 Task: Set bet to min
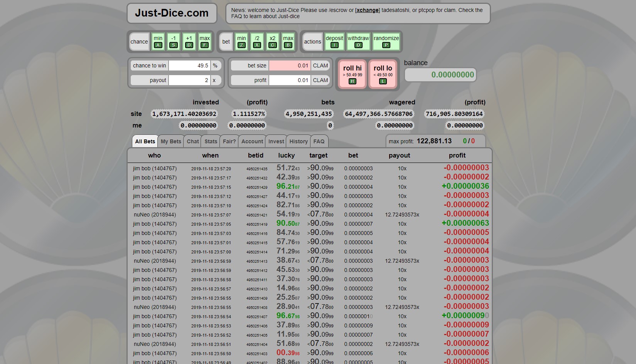pyautogui.click(x=241, y=42)
